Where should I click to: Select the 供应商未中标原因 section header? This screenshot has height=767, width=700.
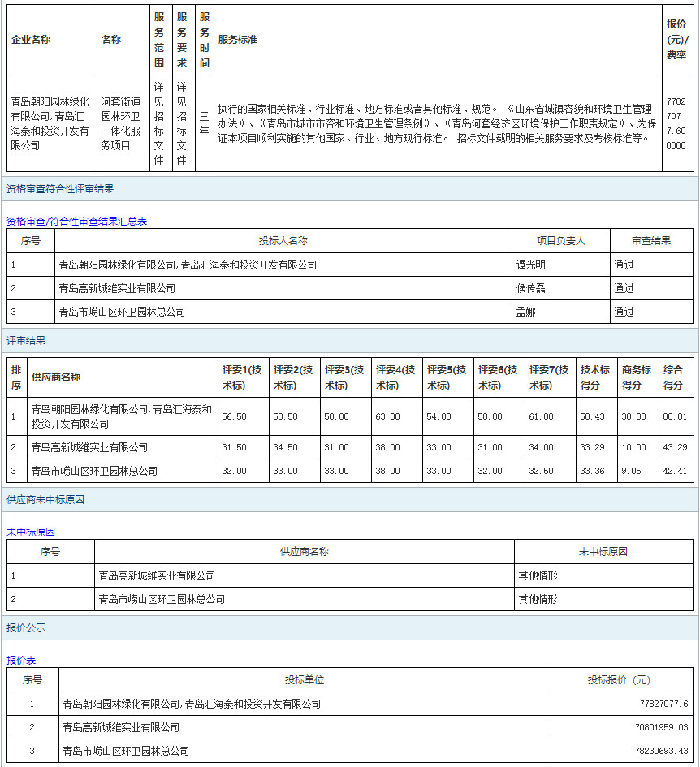(x=45, y=500)
